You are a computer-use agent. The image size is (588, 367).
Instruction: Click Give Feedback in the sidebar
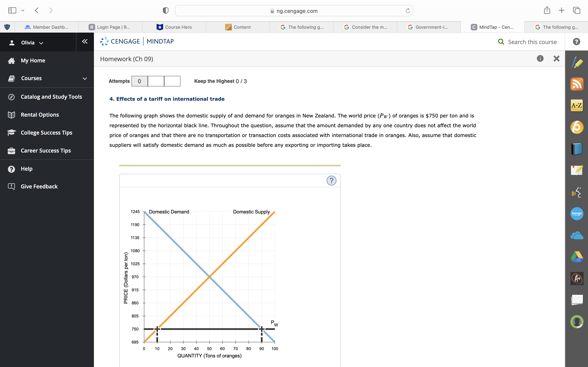click(39, 186)
